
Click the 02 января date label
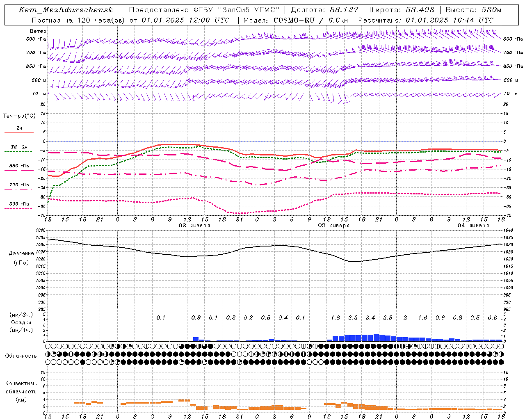coord(194,226)
